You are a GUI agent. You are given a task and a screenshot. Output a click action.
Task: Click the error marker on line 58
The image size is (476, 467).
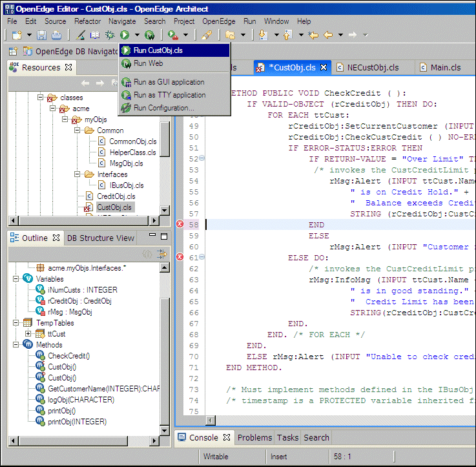coord(180,224)
